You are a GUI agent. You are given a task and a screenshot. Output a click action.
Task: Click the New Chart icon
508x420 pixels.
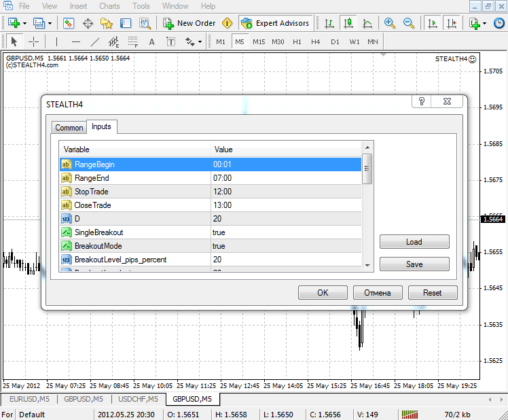14,23
